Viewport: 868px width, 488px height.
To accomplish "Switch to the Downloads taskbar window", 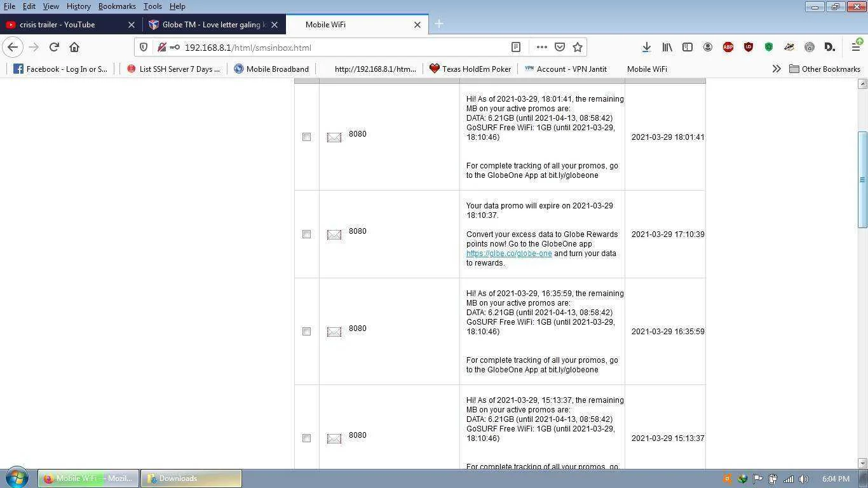I will pyautogui.click(x=191, y=478).
